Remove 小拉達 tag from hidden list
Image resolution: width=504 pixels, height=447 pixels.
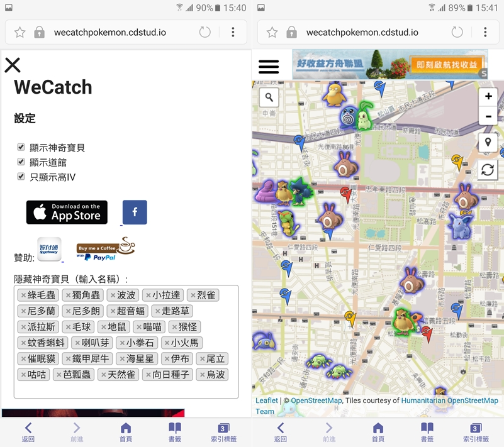[148, 295]
